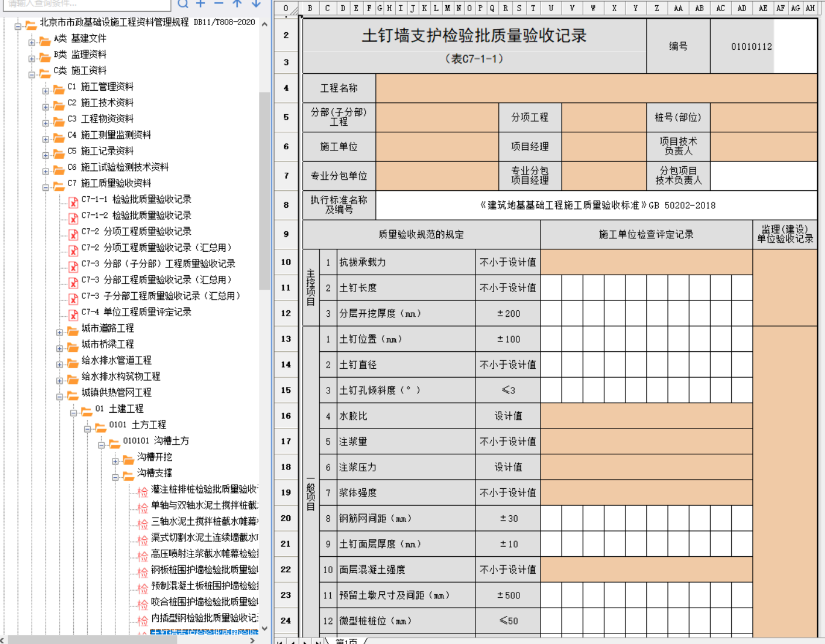Click the 检 icon beside 灌注桩排桩检验批
The width and height of the screenshot is (825, 644).
tap(142, 492)
